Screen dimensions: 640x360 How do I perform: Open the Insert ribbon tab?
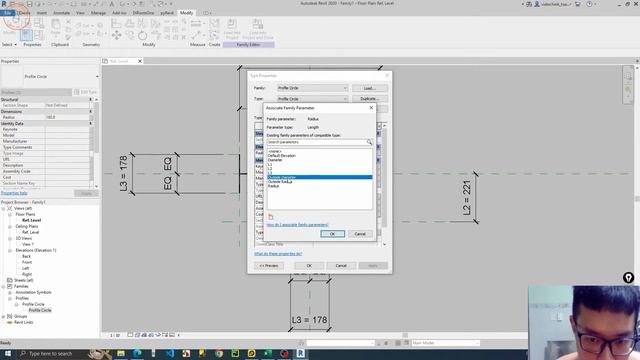(42, 13)
